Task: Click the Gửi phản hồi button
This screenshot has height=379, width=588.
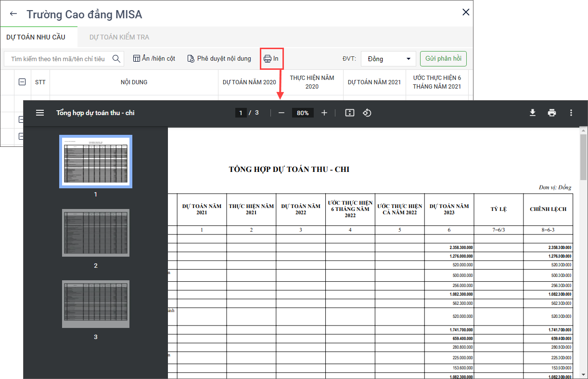Action: click(443, 59)
